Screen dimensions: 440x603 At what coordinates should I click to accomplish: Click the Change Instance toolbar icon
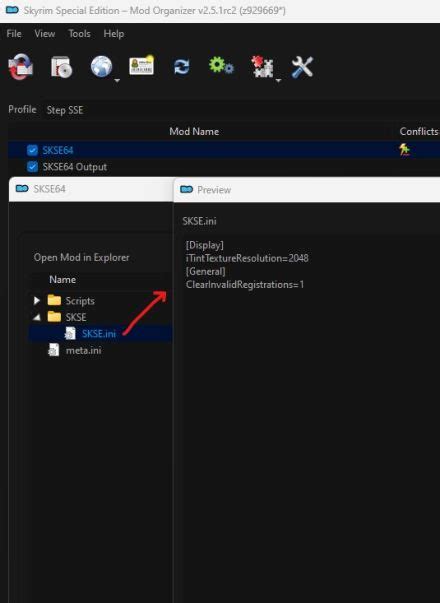[21, 67]
